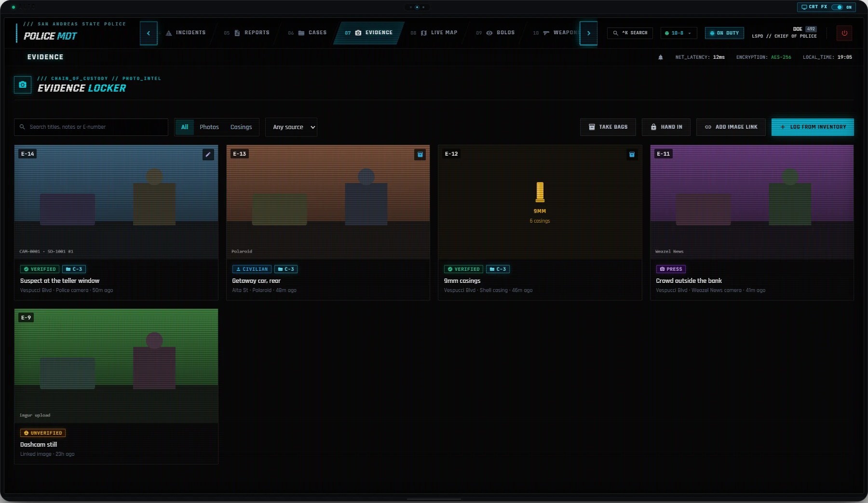Open the Live Map tab
Image resolution: width=868 pixels, height=503 pixels.
pos(434,33)
